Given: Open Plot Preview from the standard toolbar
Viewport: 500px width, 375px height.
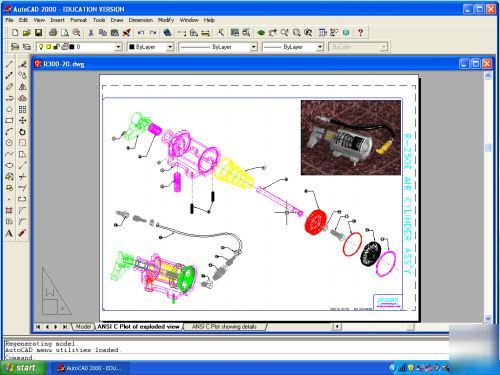Looking at the screenshot, I should 65,33.
